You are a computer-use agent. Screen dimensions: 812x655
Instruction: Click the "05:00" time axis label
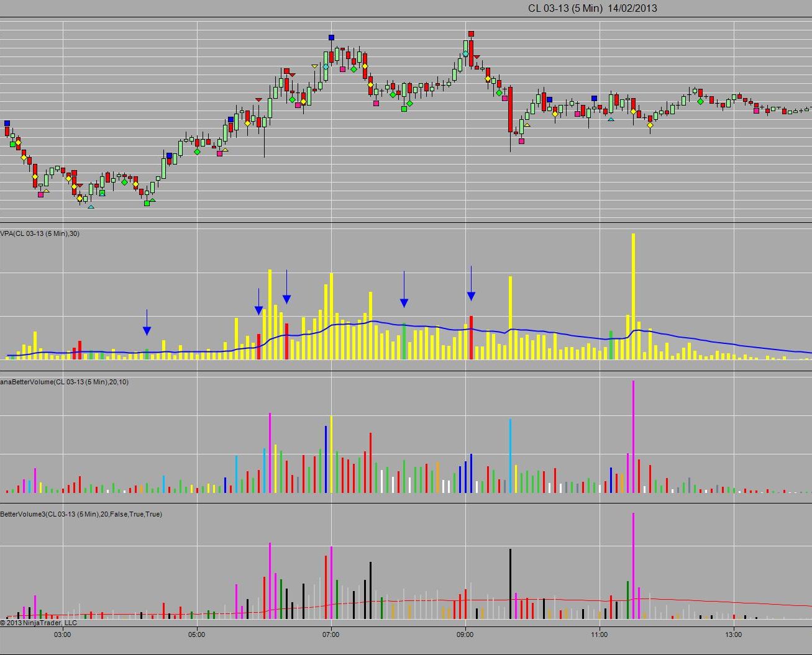(x=196, y=635)
